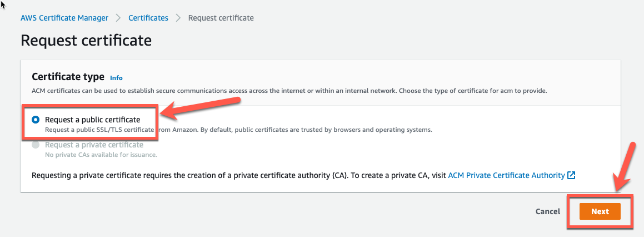Image resolution: width=644 pixels, height=237 pixels.
Task: Open the Info link beside Certificate type
Action: tap(116, 78)
